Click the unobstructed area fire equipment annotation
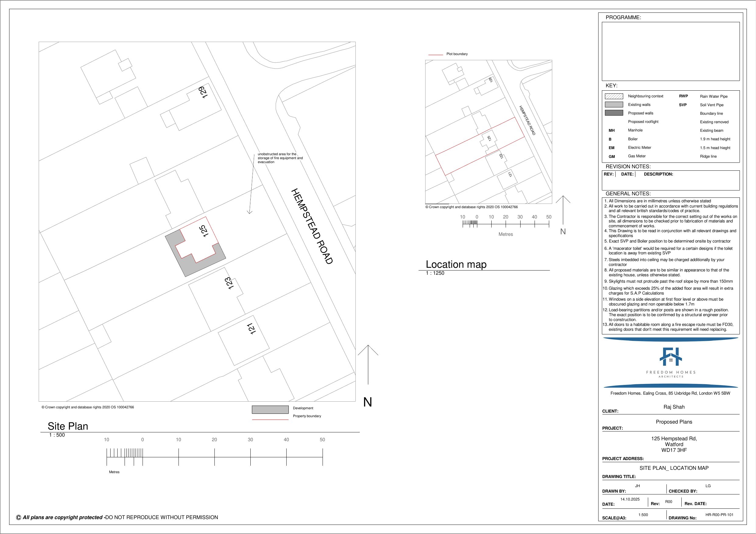The width and height of the screenshot is (756, 534). (x=280, y=158)
